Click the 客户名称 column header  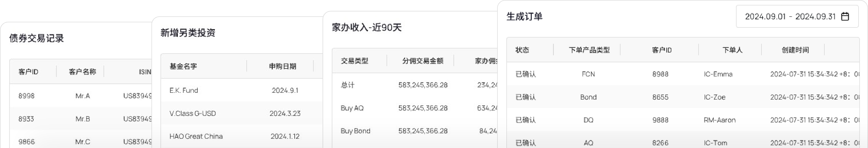(x=82, y=72)
